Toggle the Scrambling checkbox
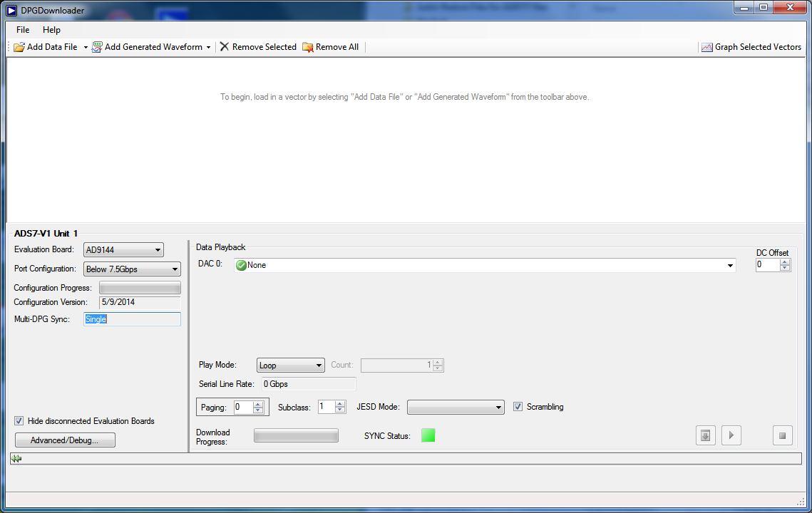812x513 pixels. [x=518, y=407]
